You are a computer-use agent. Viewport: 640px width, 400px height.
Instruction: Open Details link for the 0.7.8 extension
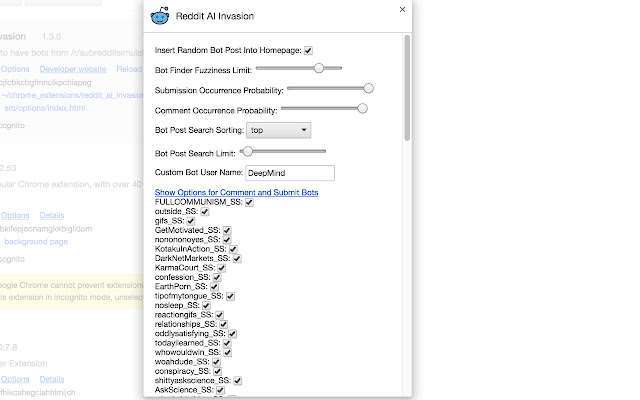click(x=52, y=379)
